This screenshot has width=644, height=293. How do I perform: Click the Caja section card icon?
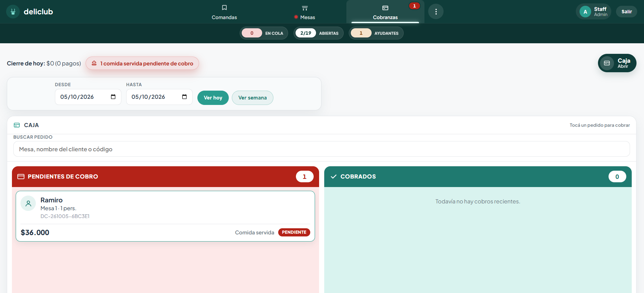pyautogui.click(x=17, y=125)
